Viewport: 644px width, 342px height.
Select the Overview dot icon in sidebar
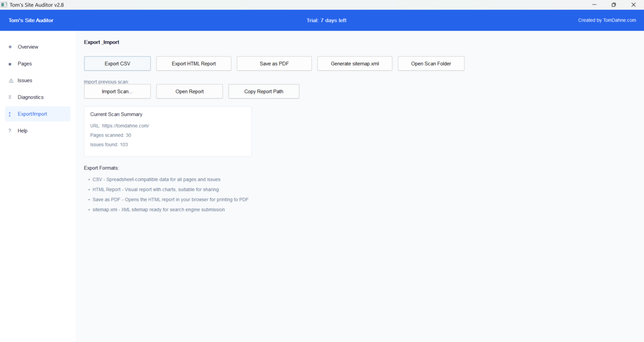coord(10,47)
